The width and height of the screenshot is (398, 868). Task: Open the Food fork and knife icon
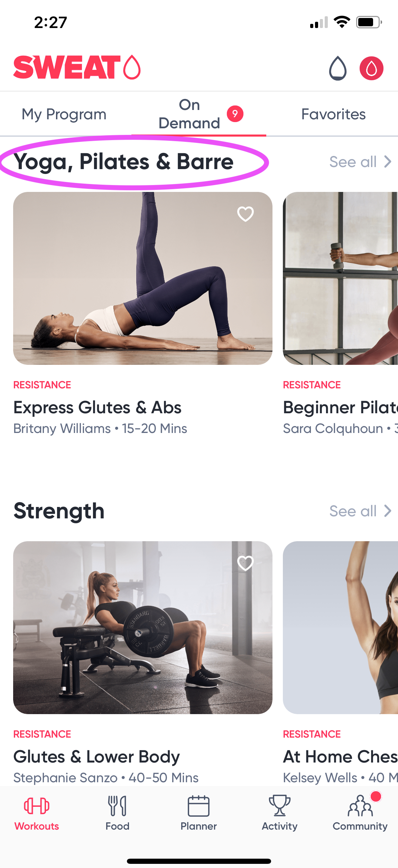click(117, 805)
